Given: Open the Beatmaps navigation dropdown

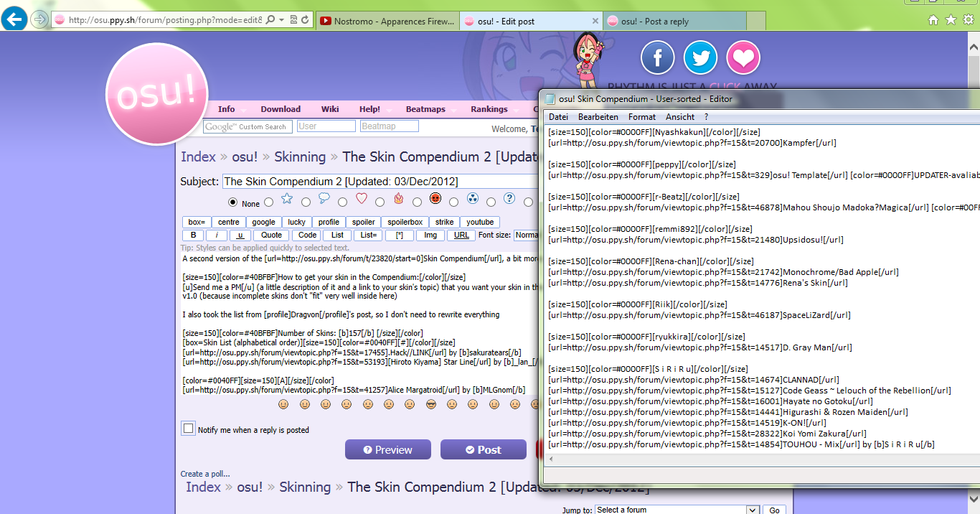Looking at the screenshot, I should [425, 109].
